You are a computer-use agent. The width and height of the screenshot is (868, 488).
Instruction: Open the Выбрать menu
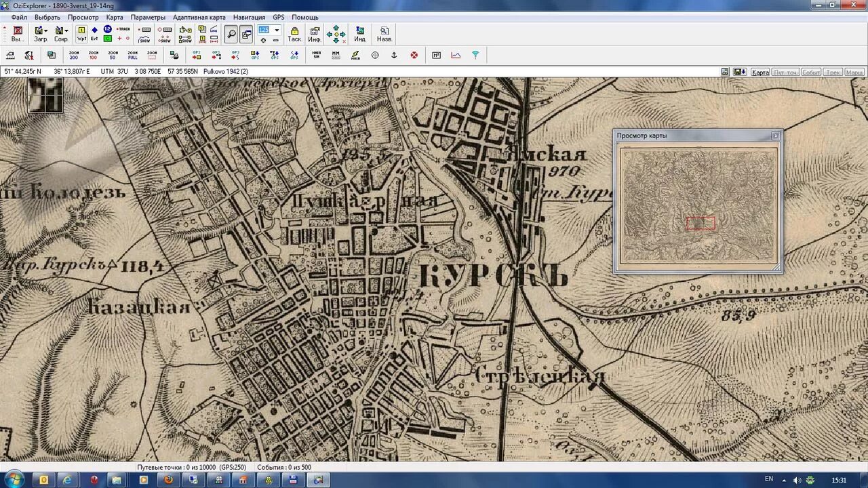click(x=47, y=17)
